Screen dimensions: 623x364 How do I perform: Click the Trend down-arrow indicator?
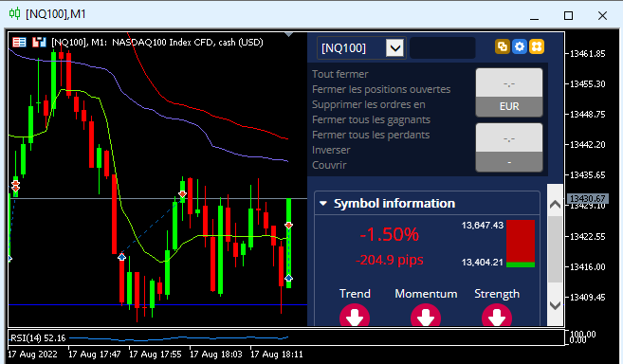355,316
